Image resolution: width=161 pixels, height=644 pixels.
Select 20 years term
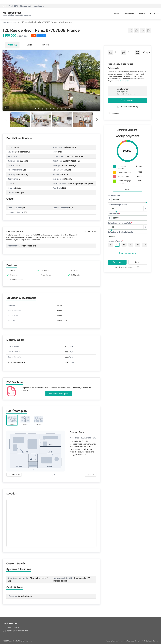click(x=131, y=245)
